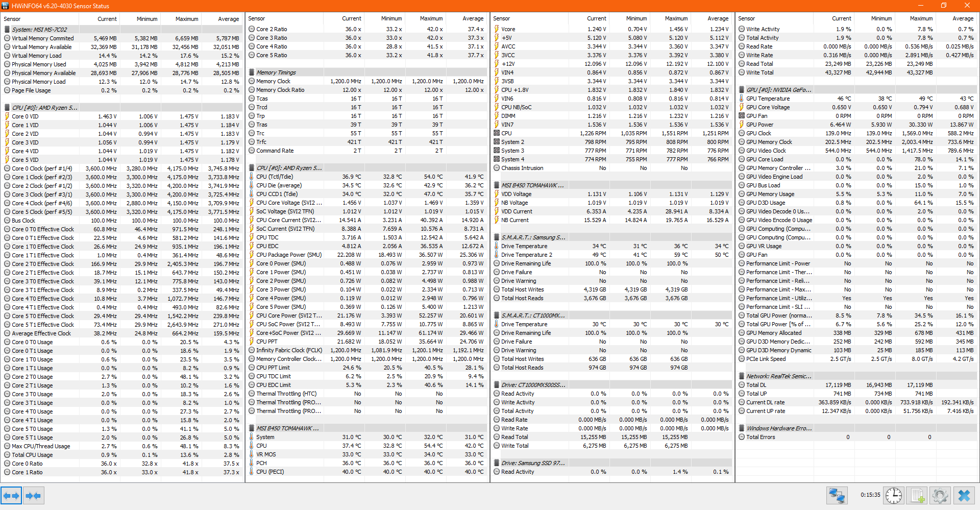This screenshot has height=510, width=980.
Task: Click the chip icon beside Memory Timings header
Action: point(252,72)
